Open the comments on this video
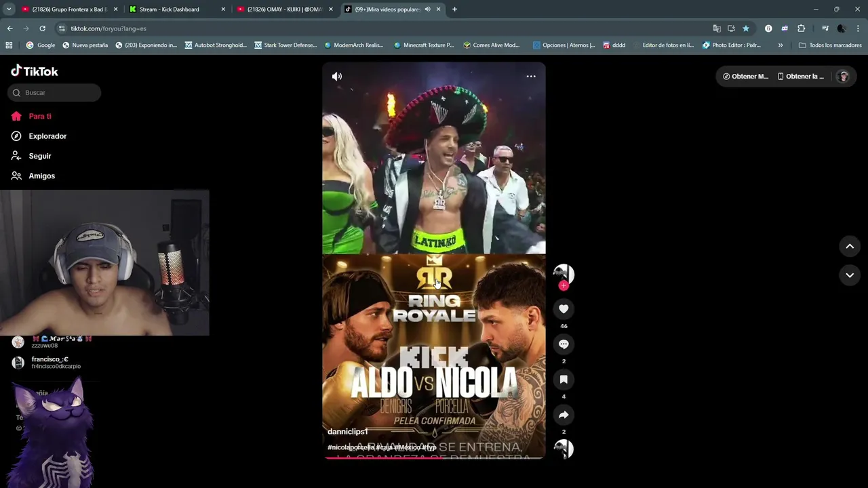Viewport: 868px width, 488px height. 564,344
